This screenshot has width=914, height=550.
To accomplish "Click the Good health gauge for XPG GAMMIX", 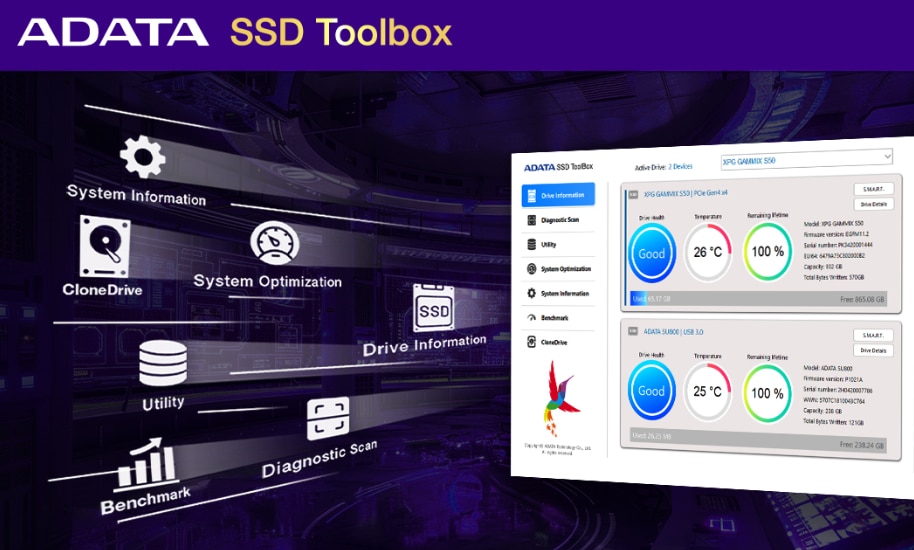I will click(652, 253).
